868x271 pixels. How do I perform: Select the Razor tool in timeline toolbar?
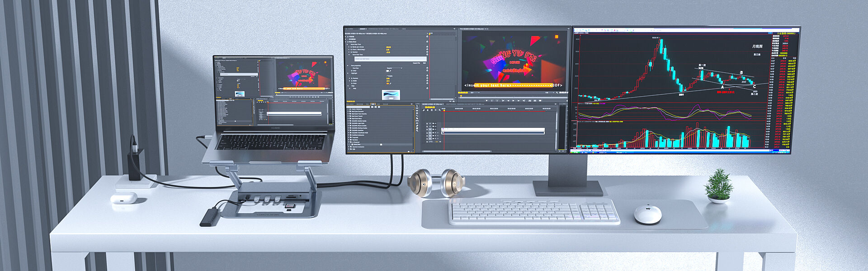[x=417, y=118]
